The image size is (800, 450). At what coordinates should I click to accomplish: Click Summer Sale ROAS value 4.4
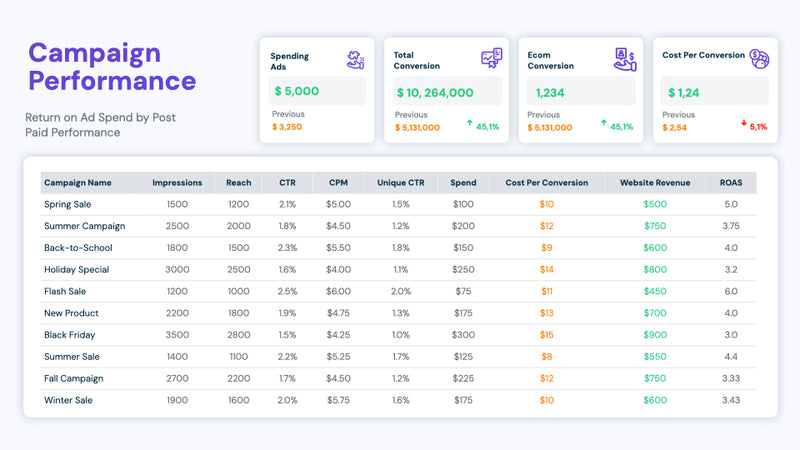coord(731,357)
